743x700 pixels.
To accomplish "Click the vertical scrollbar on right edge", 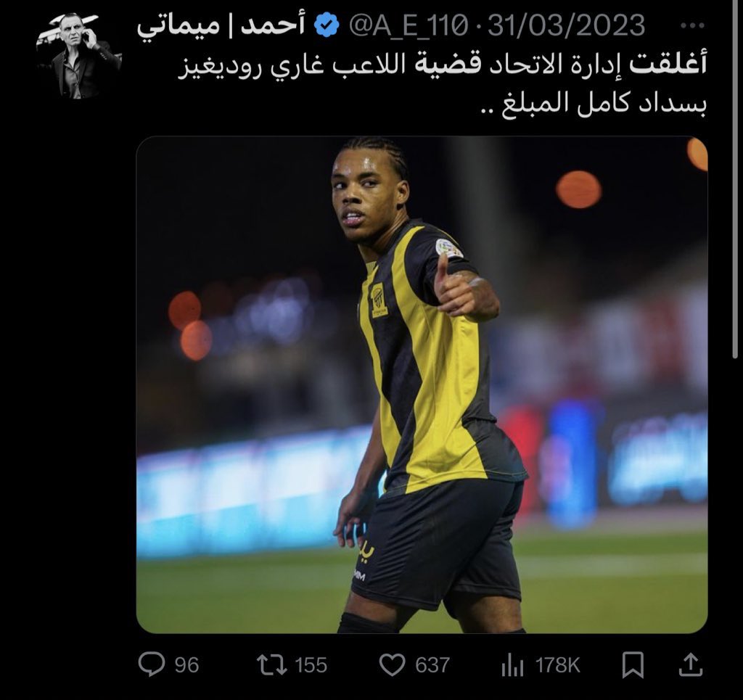I will point(735,180).
